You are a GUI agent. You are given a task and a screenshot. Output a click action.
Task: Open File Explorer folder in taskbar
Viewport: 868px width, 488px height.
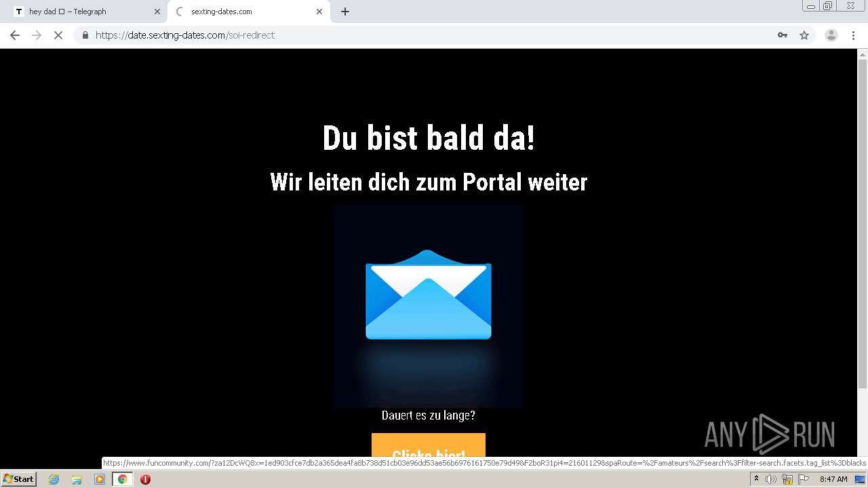pyautogui.click(x=77, y=479)
